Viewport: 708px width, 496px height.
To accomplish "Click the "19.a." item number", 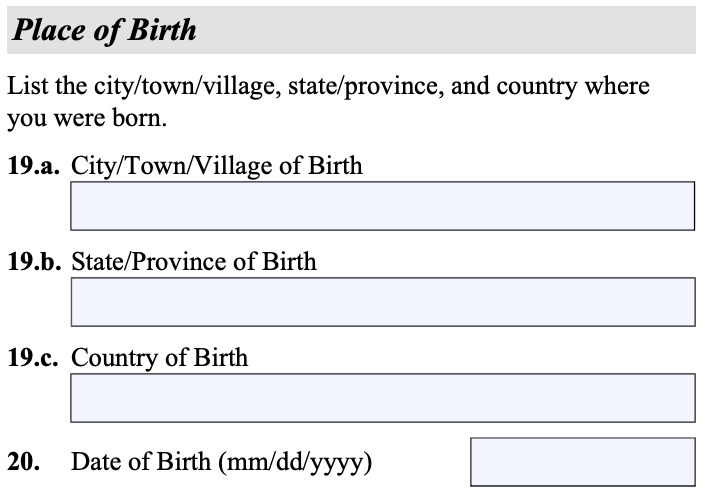I will [34, 166].
